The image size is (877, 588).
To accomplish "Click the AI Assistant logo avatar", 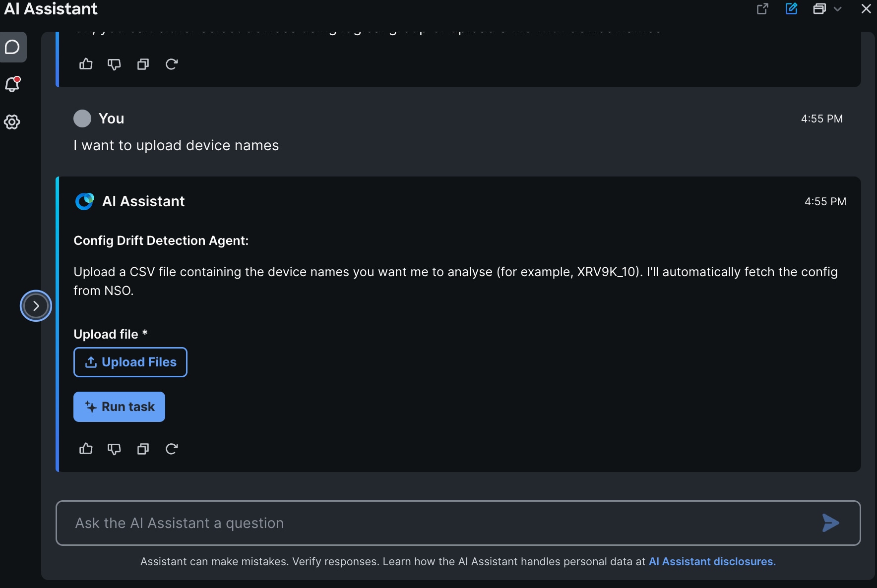I will tap(84, 201).
